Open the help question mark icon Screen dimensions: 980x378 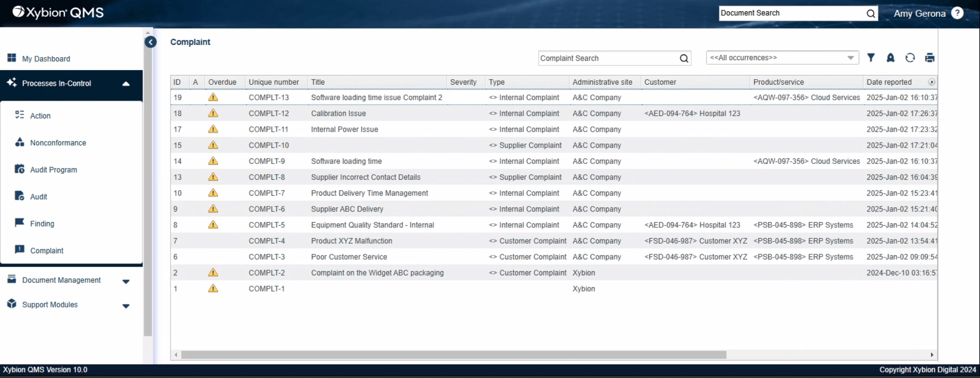[958, 13]
